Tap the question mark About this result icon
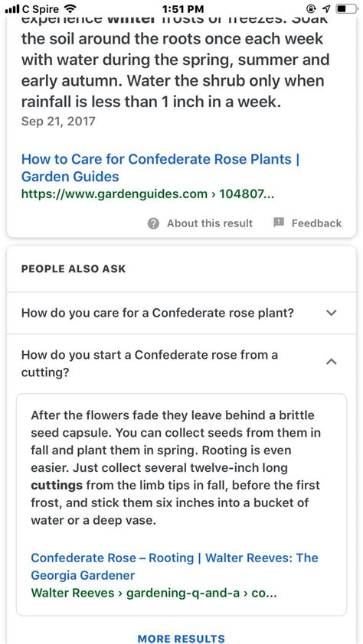Viewport: 363px width, 644px height. pyautogui.click(x=153, y=223)
